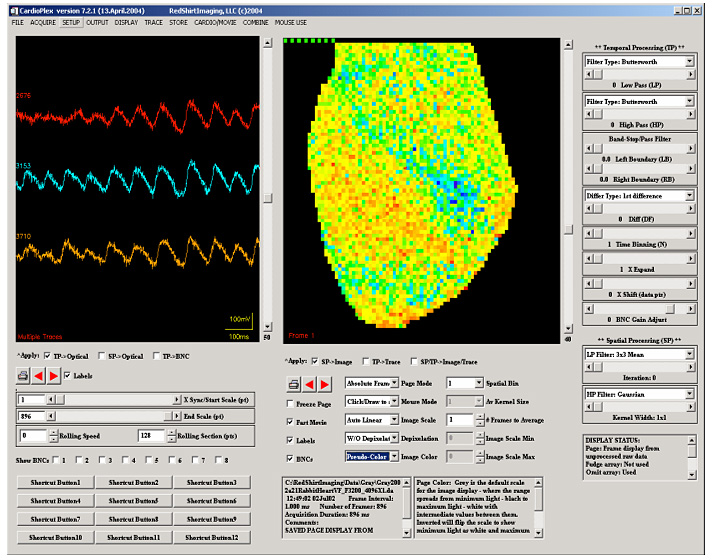713x560 pixels.
Task: Increase the # Frames to Average spinner
Action: pos(481,417)
